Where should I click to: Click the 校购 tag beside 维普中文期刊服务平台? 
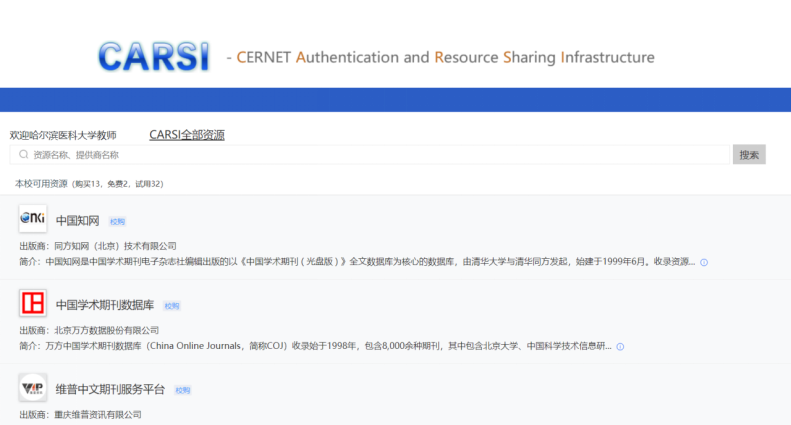pyautogui.click(x=182, y=390)
